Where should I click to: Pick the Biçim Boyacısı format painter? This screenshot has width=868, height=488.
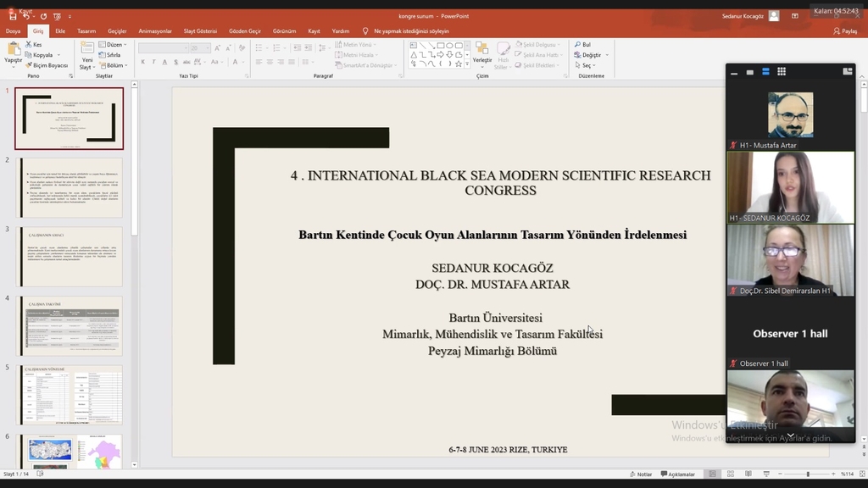(47, 65)
